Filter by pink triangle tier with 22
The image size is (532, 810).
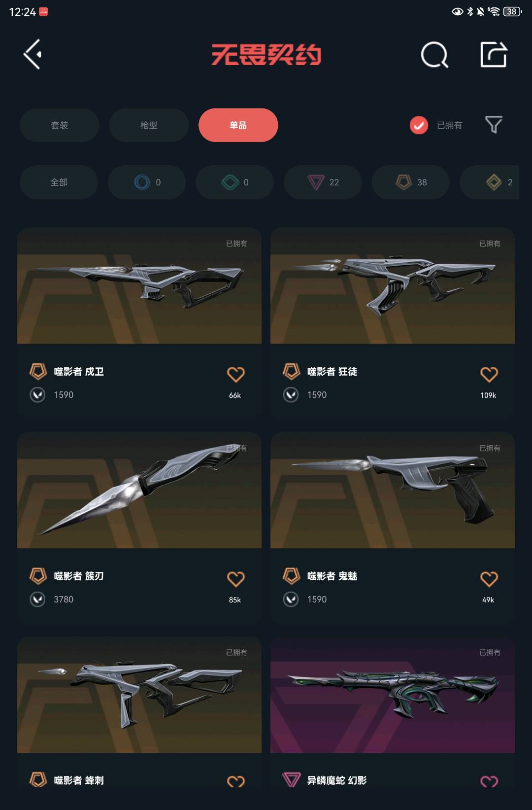323,182
